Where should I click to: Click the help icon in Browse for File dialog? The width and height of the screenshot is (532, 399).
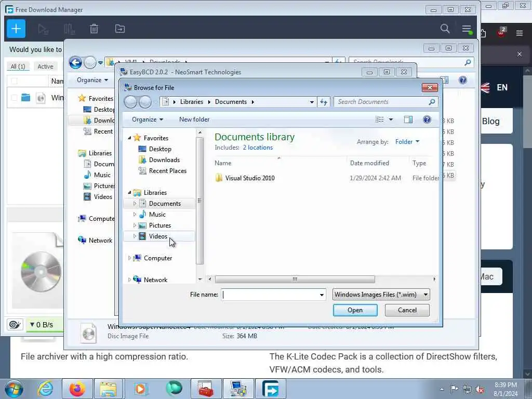[427, 119]
